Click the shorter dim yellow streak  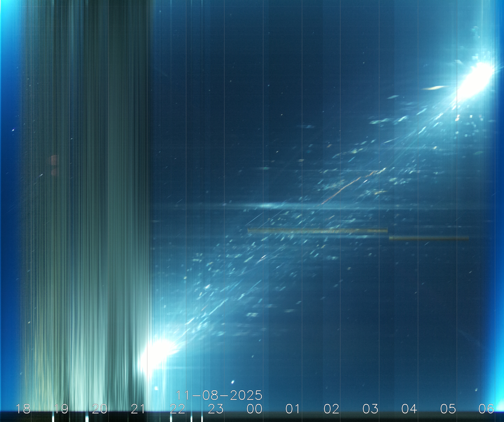point(429,238)
